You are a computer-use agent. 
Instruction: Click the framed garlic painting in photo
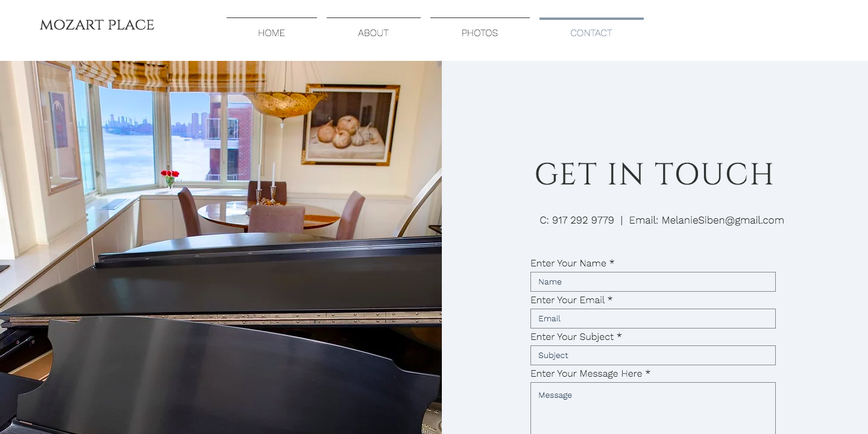click(x=351, y=125)
